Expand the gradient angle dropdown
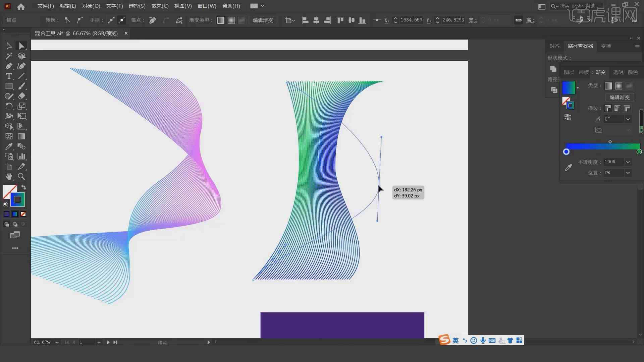 click(x=628, y=119)
